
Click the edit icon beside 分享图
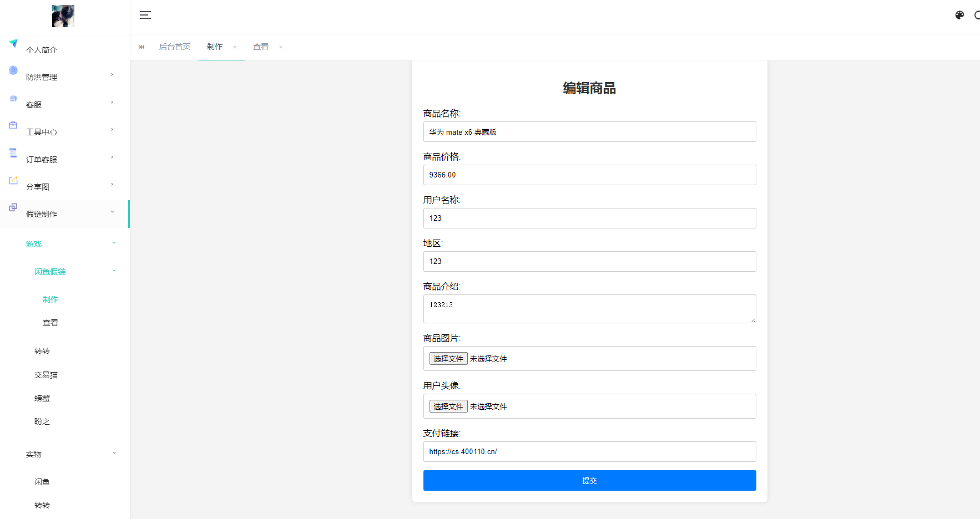[x=13, y=180]
